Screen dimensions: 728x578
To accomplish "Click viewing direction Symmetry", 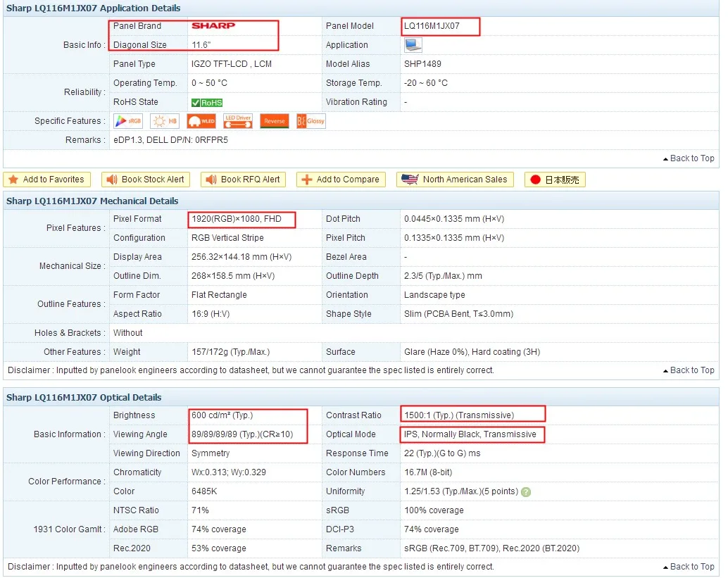I will pos(211,453).
